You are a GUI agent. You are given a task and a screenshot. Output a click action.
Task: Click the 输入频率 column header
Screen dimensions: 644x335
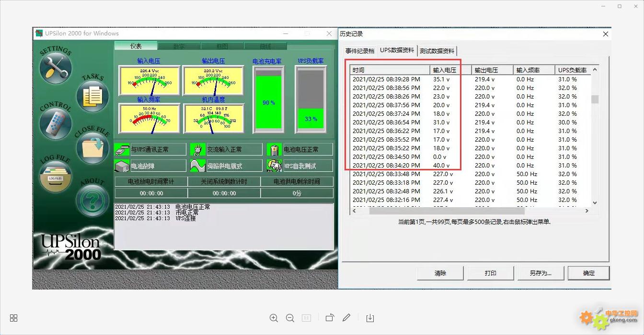click(x=534, y=70)
